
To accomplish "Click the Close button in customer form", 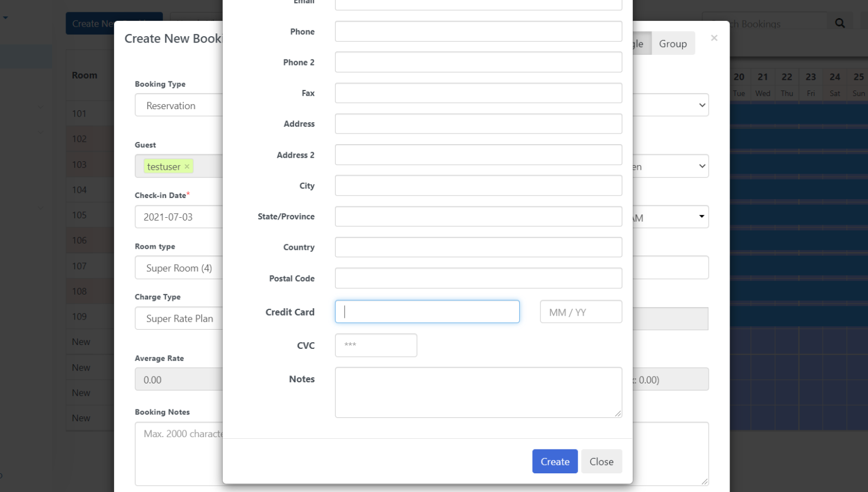I will click(x=601, y=461).
